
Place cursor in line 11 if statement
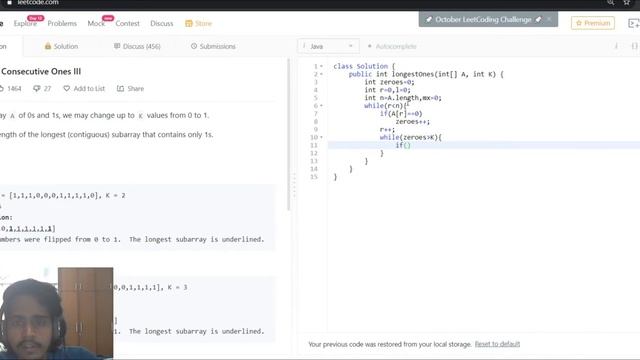(402, 145)
